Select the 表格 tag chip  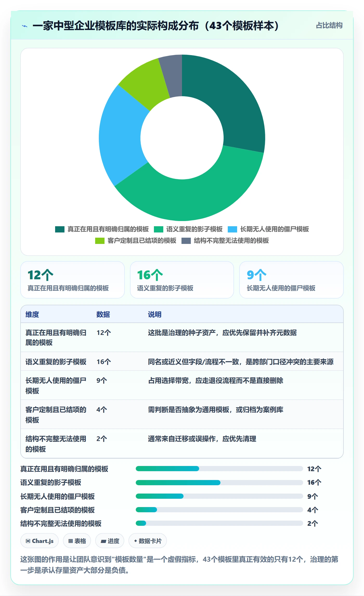pos(77,541)
